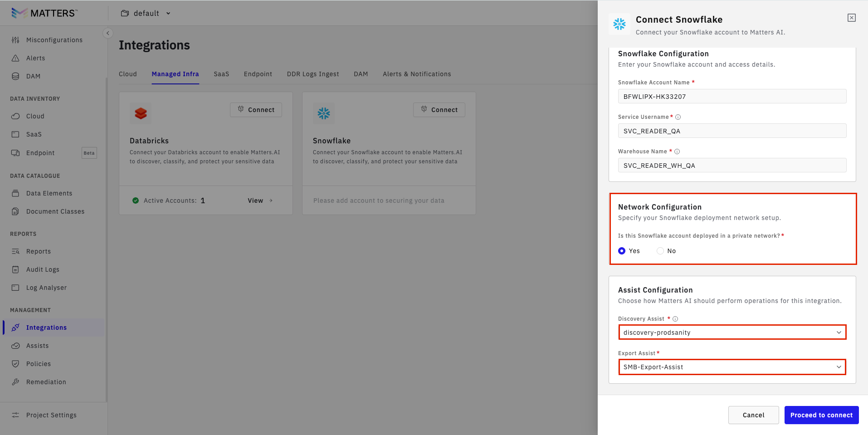The width and height of the screenshot is (868, 435).
Task: Click the Beta badge next to Endpoint
Action: 89,153
